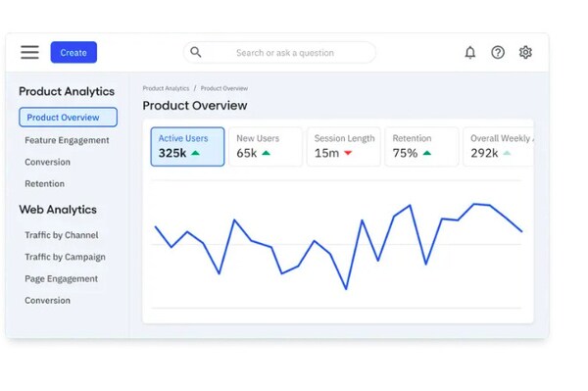This screenshot has height=391, width=588.
Task: Click the Product Overview breadcrumb link
Action: point(224,88)
